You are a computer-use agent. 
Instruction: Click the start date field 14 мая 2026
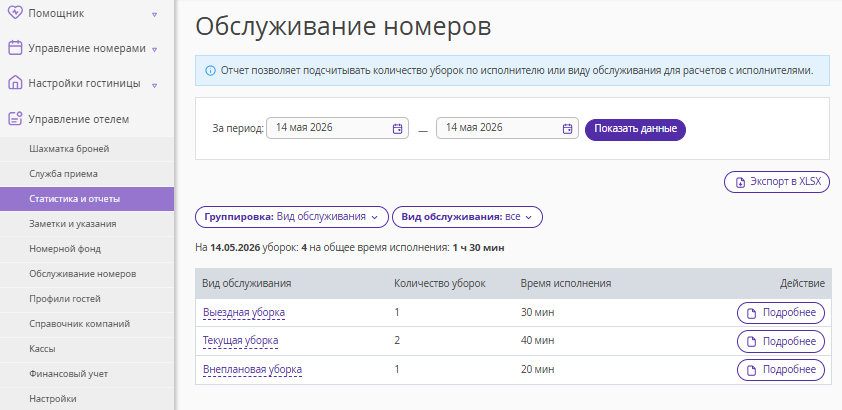[x=337, y=128]
